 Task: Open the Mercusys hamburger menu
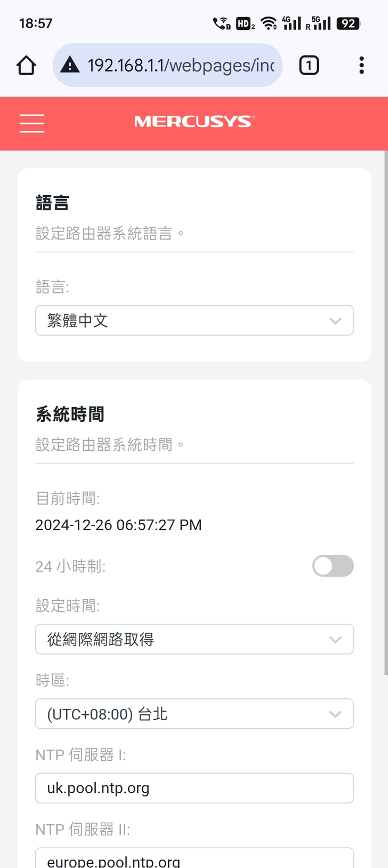click(31, 123)
